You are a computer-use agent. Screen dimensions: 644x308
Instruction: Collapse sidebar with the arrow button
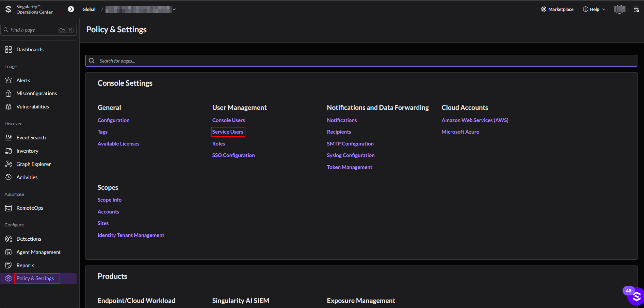(x=71, y=9)
